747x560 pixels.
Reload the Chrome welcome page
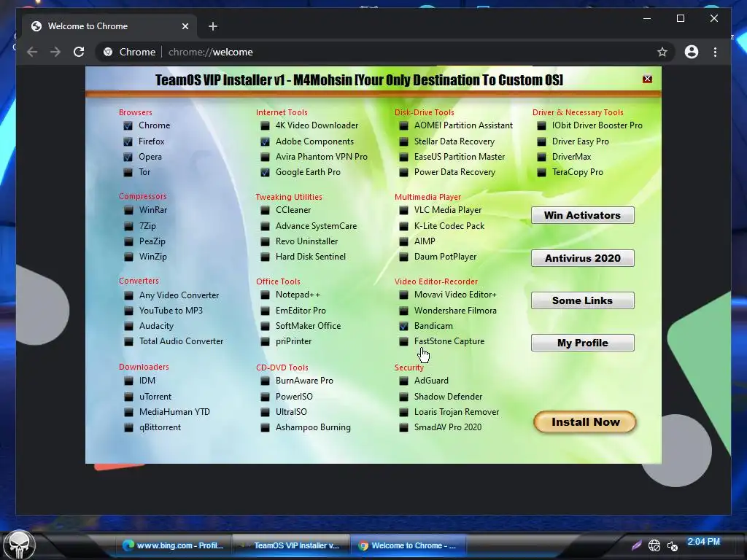pyautogui.click(x=79, y=52)
